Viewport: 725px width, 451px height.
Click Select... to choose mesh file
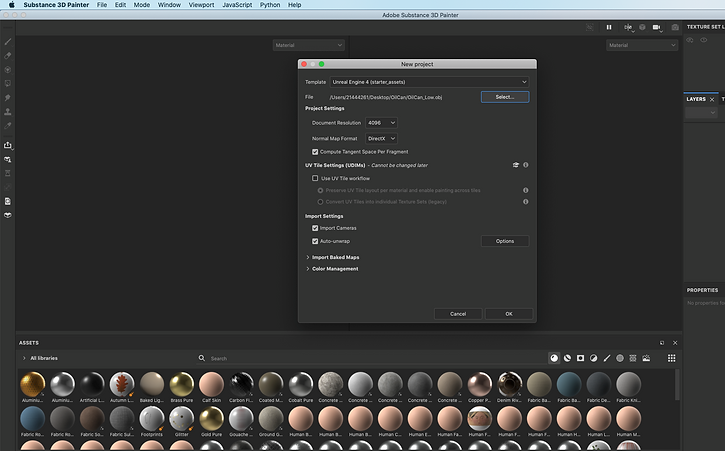pos(505,97)
